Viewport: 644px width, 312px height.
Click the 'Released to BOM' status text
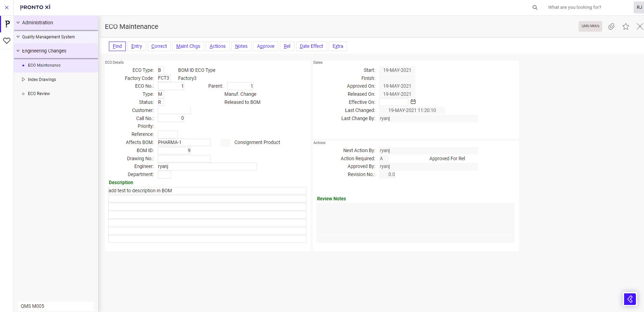242,102
